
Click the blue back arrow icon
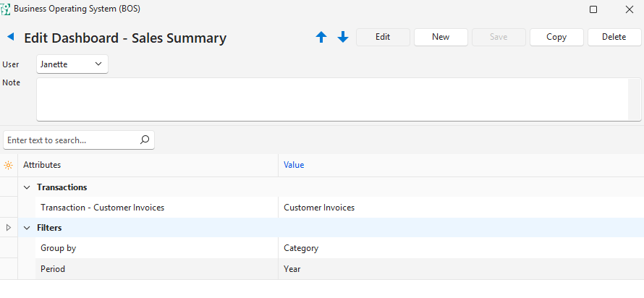[11, 37]
